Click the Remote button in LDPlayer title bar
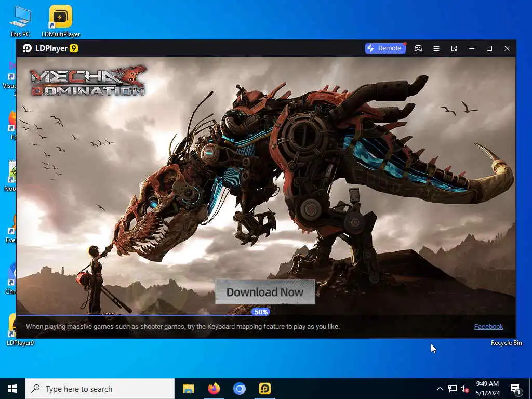The width and height of the screenshot is (532, 399). [385, 48]
